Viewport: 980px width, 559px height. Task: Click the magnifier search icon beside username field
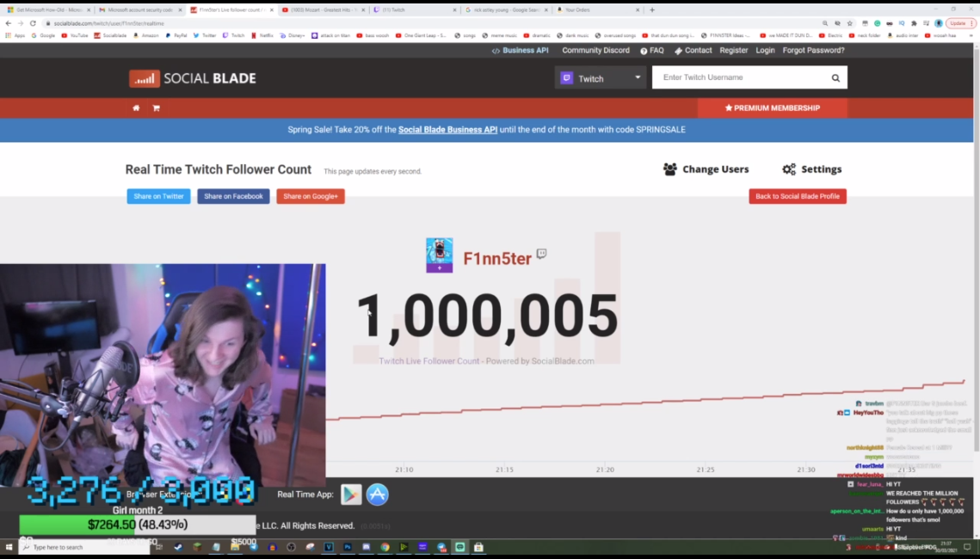click(835, 78)
